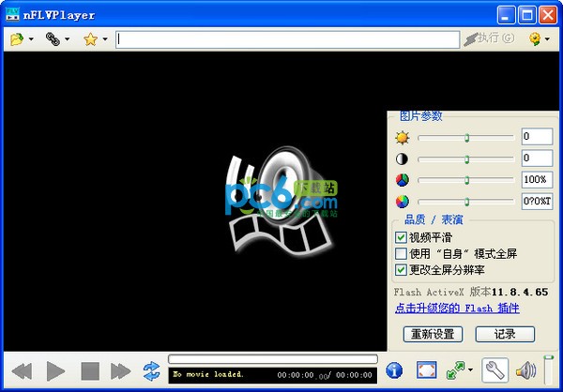This screenshot has width=563, height=392.
Task: Click the 重新设置 reset button
Action: tap(433, 334)
